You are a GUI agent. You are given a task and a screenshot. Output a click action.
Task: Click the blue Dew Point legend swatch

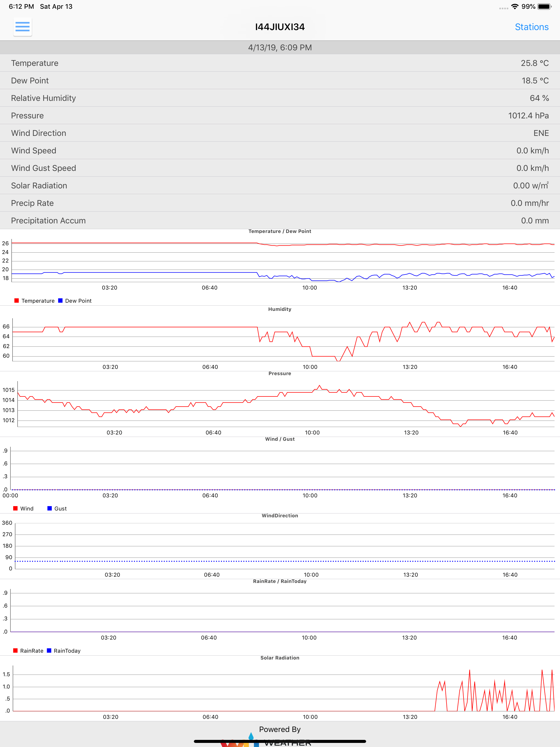coord(60,300)
